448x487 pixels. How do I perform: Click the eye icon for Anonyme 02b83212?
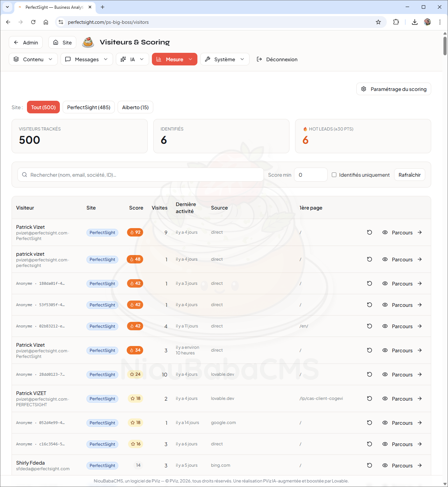(x=385, y=326)
